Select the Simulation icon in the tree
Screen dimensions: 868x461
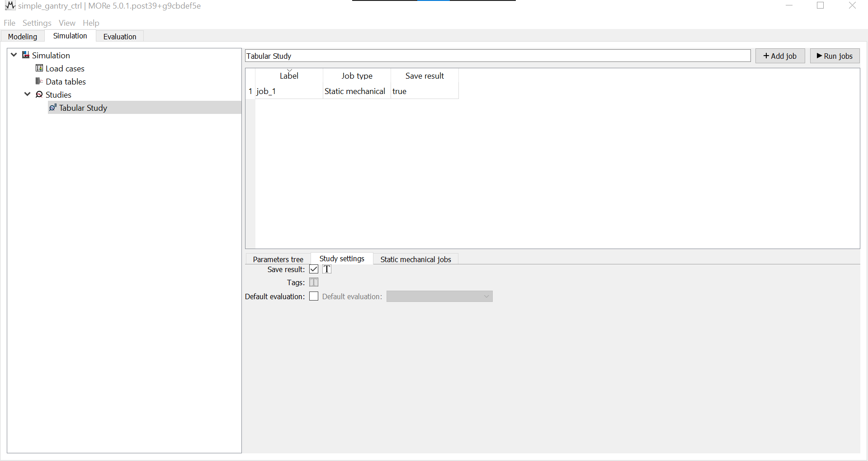point(26,55)
